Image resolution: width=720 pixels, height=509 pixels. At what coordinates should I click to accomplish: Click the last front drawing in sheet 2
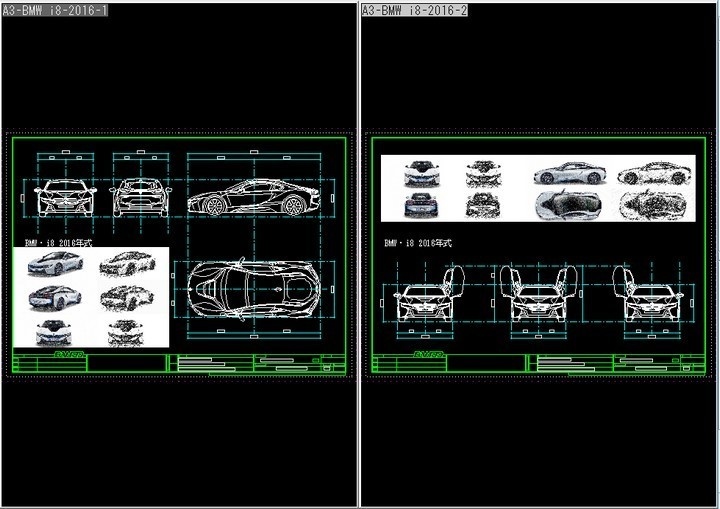(x=648, y=293)
